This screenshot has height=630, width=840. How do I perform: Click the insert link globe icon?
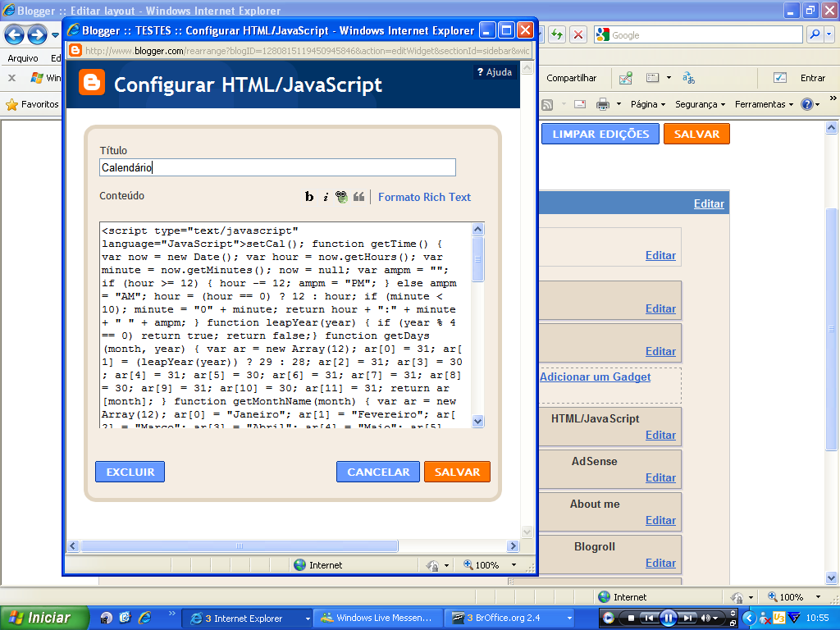point(341,197)
